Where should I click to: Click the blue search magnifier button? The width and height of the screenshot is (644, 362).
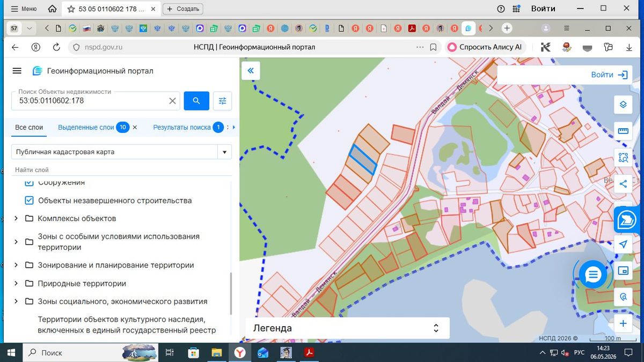(196, 101)
